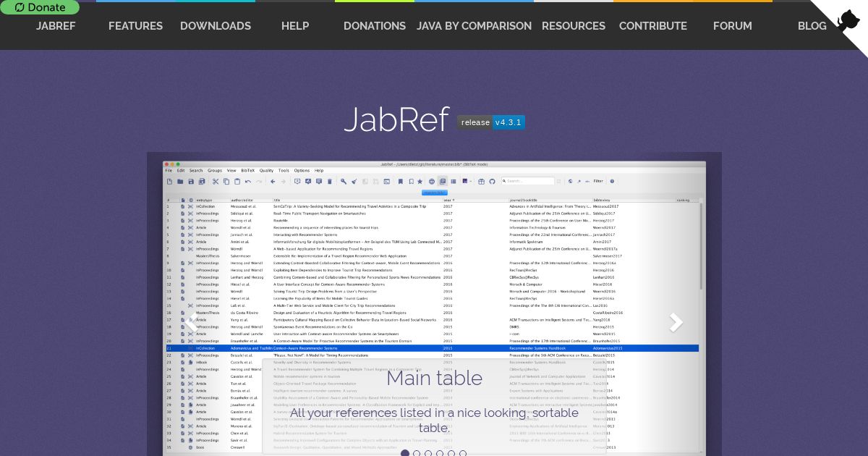Viewport: 868px width, 456px height.
Task: Select the fifth carousel indicator dot
Action: click(451, 454)
